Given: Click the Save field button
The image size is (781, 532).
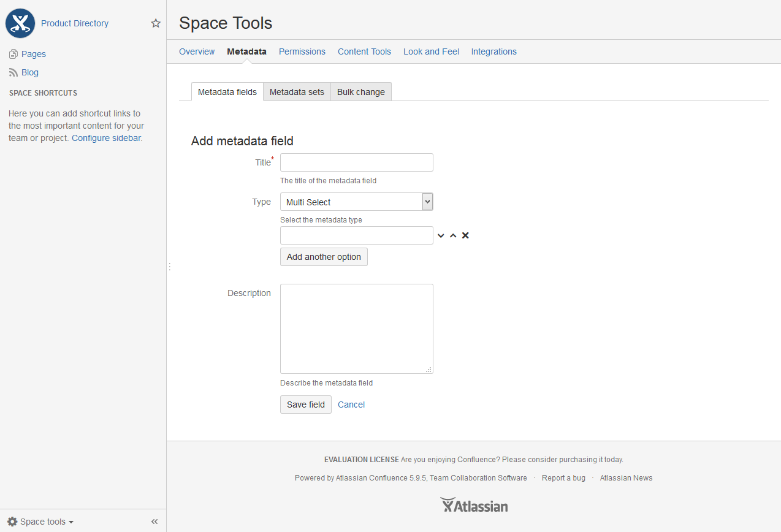Looking at the screenshot, I should 305,405.
